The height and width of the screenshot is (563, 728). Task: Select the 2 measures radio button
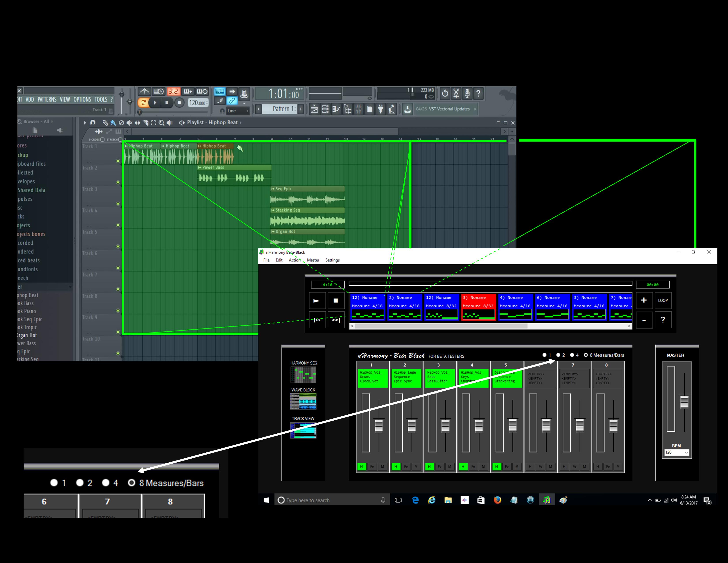(558, 355)
